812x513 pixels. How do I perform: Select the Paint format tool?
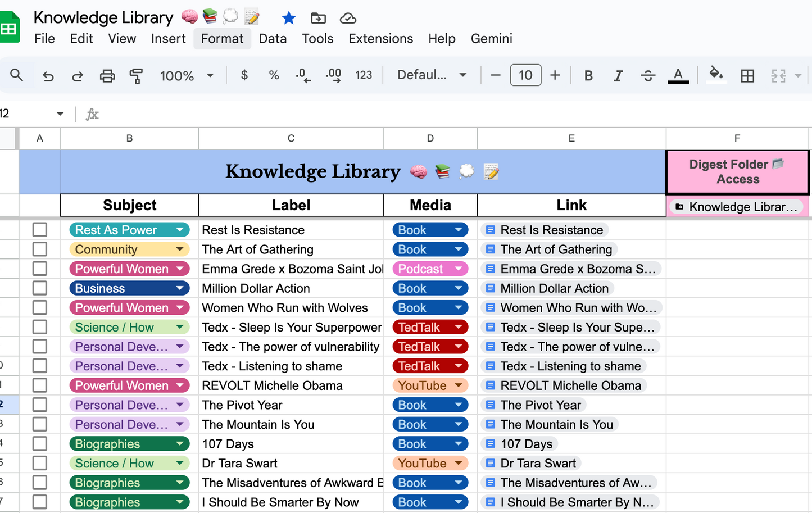(136, 75)
